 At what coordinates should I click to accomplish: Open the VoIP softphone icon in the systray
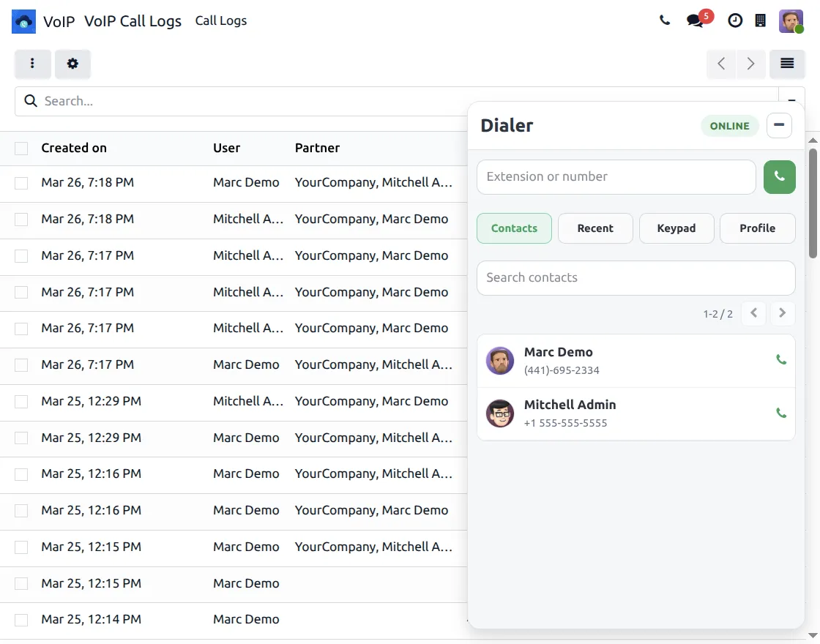[x=761, y=20]
